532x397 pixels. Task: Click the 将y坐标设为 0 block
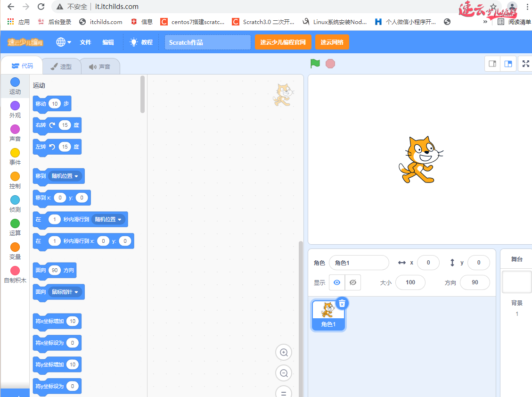point(57,387)
